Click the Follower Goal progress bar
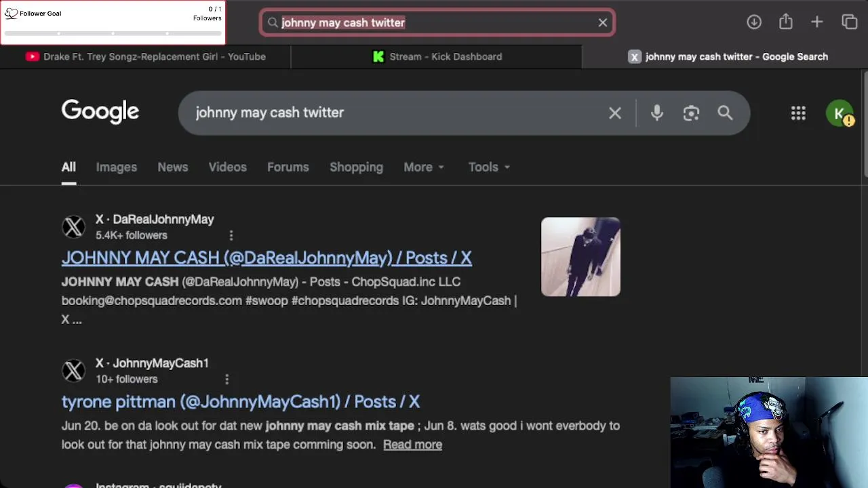This screenshot has width=868, height=488. point(113,33)
